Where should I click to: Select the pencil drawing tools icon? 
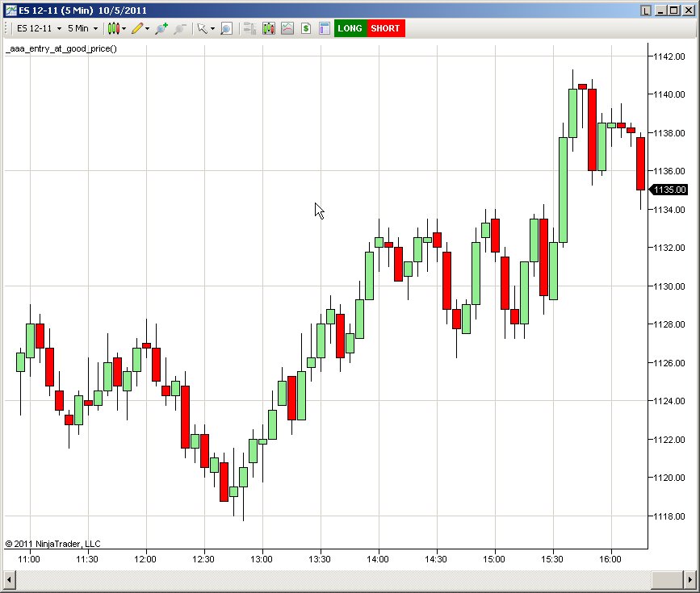(x=137, y=28)
